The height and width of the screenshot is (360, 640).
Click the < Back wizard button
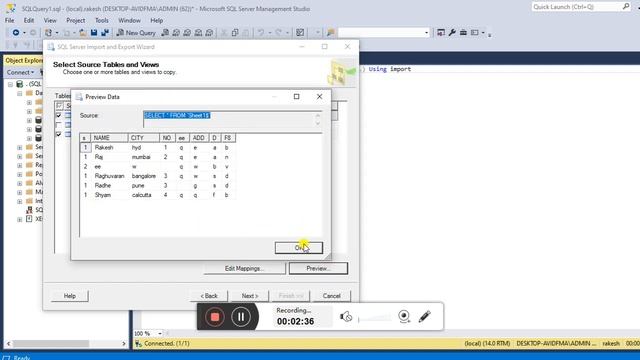point(209,296)
